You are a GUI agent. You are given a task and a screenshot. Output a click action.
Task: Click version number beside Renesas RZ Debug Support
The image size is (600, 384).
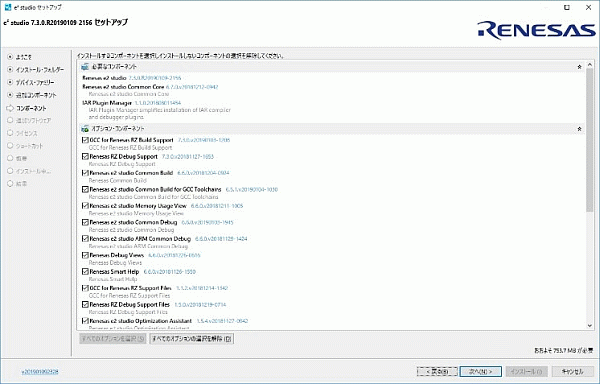188,156
